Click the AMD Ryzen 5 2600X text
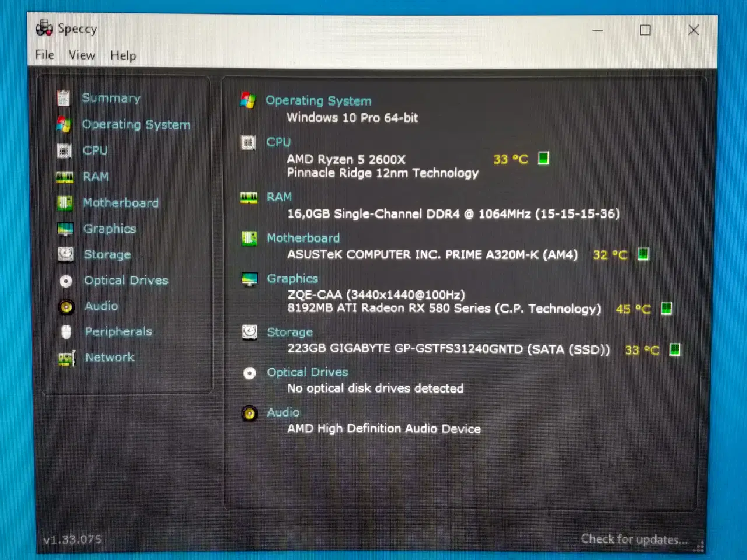Image resolution: width=747 pixels, height=560 pixels. point(346,159)
